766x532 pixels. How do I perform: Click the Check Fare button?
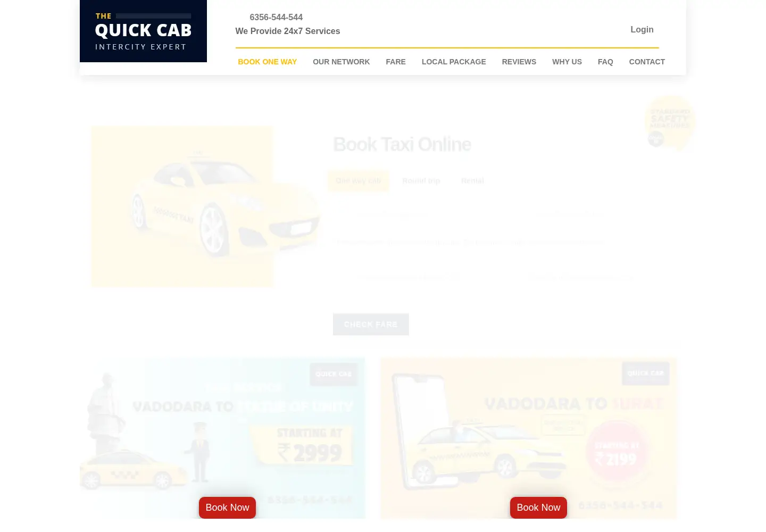coord(371,325)
